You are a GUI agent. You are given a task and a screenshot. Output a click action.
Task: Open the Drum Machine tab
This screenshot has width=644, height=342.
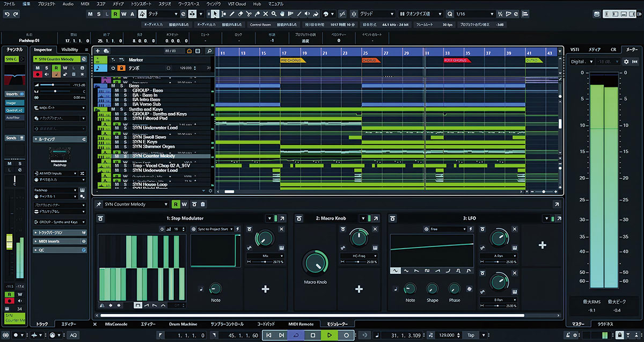point(184,324)
